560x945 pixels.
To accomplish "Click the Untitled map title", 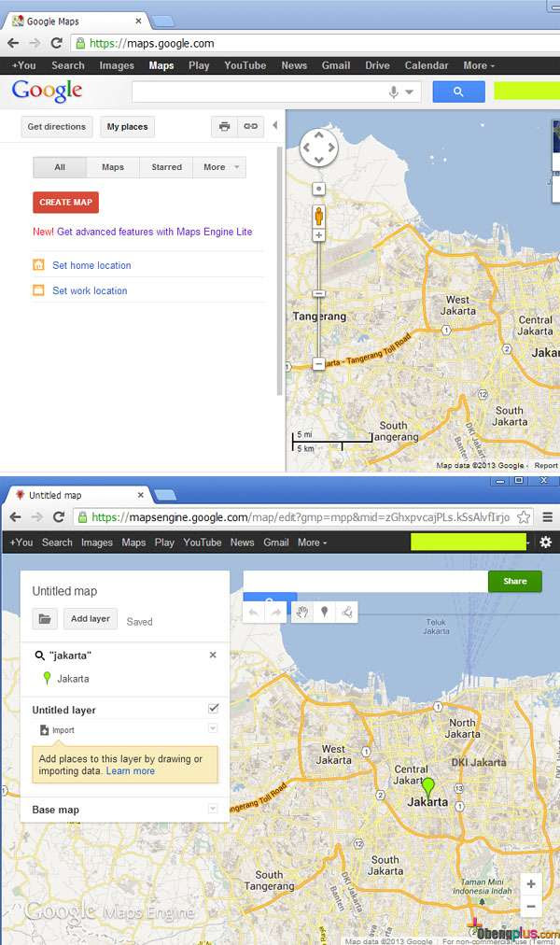I will point(64,591).
